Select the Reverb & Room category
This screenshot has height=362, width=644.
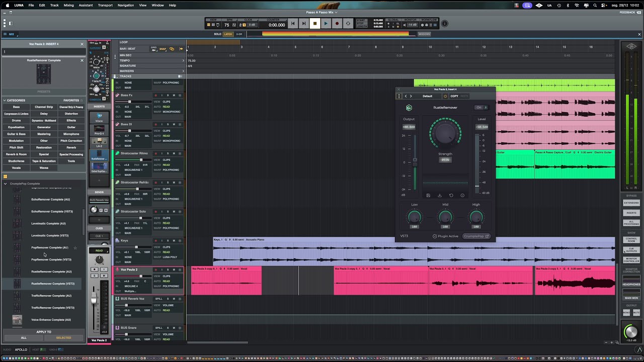16,154
